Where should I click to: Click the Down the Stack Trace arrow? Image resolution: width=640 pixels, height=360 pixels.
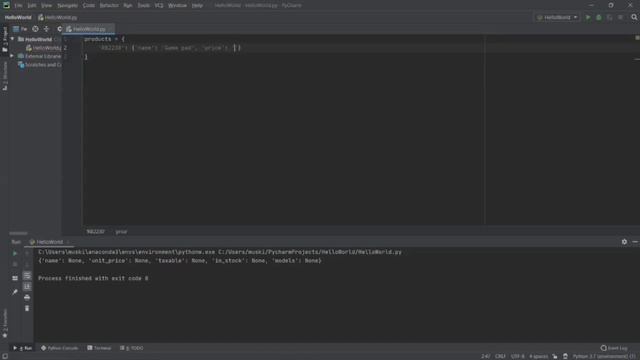coord(27,264)
